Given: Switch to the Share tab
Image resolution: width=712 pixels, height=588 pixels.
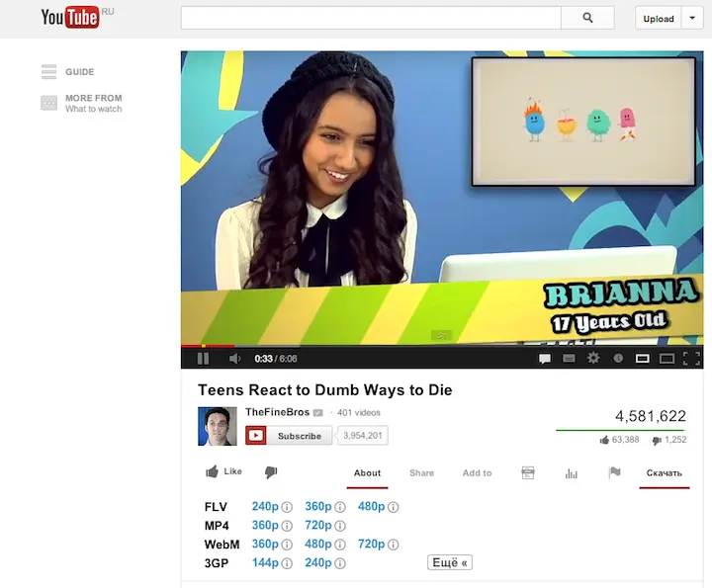Looking at the screenshot, I should point(421,473).
